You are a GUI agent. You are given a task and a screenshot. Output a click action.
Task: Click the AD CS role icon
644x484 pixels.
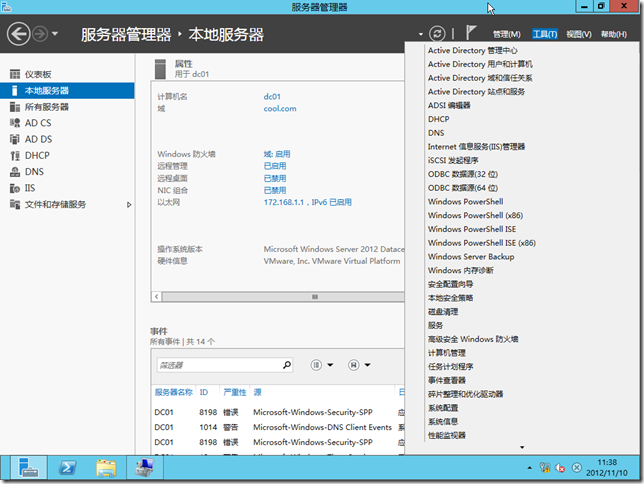pyautogui.click(x=15, y=123)
